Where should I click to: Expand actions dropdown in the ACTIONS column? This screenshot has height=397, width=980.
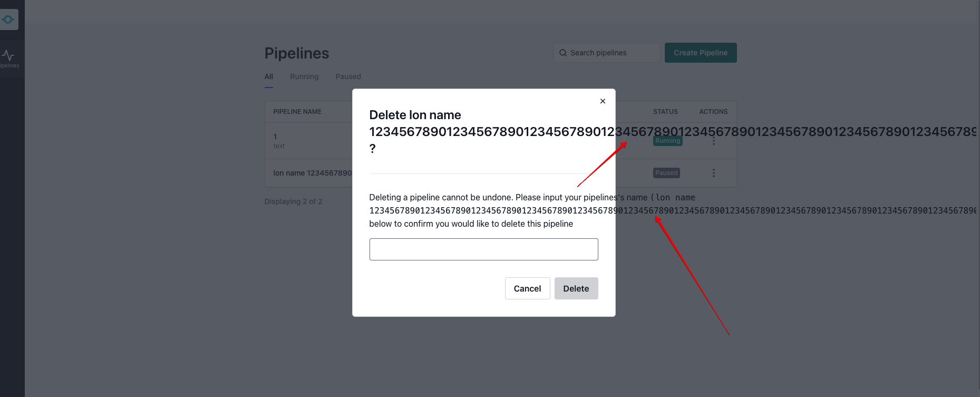point(714,141)
